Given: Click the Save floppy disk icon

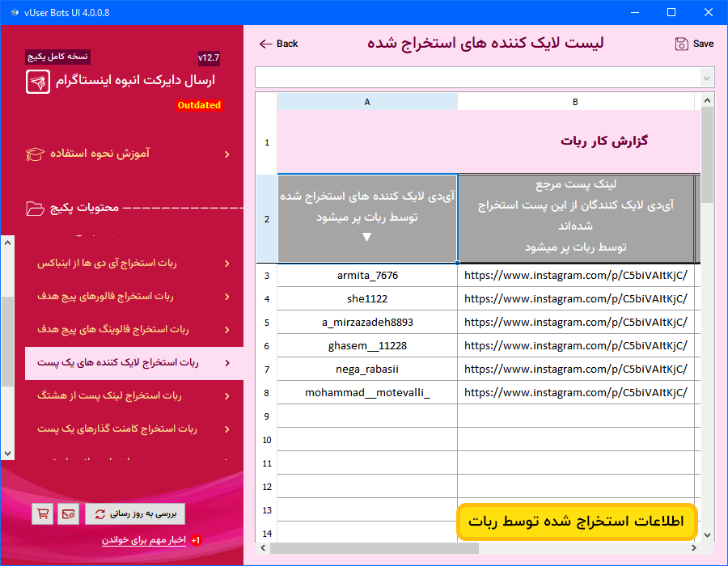Looking at the screenshot, I should pyautogui.click(x=681, y=44).
